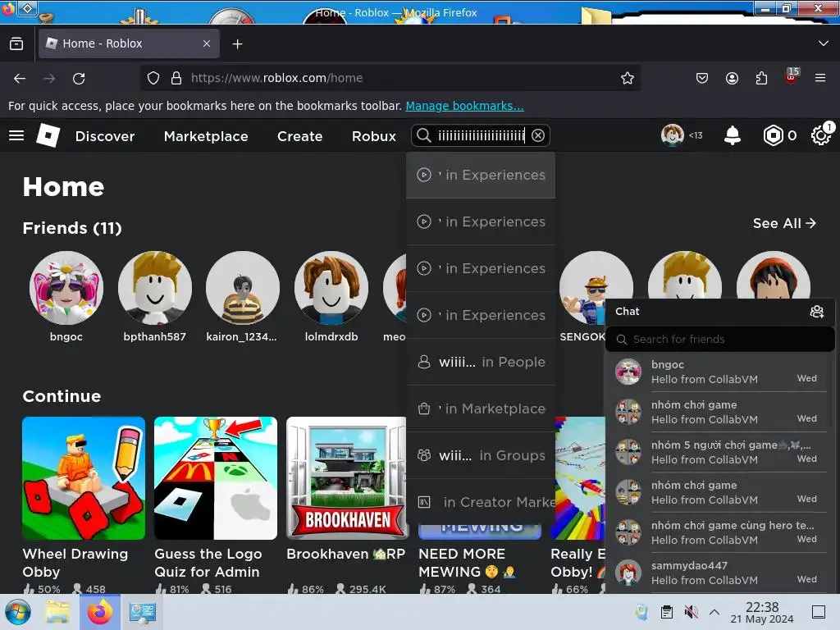This screenshot has height=630, width=840.
Task: Open Firefox account icon
Action: (732, 78)
